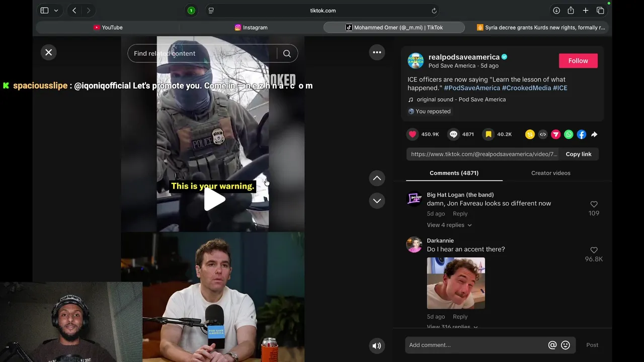Open the #CrookedMedia hashtag

click(526, 88)
